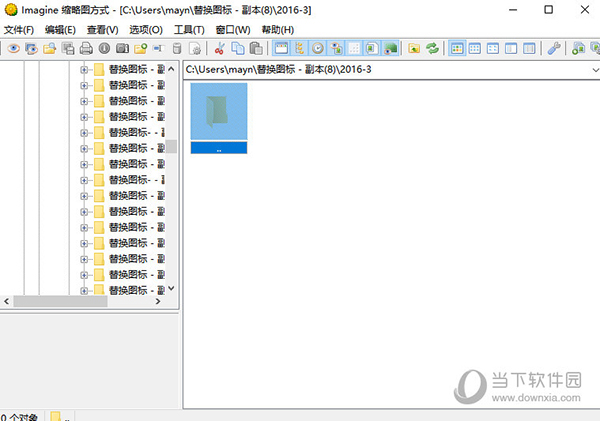
Task: Create new folder with plus-folder icon
Action: coord(140,49)
